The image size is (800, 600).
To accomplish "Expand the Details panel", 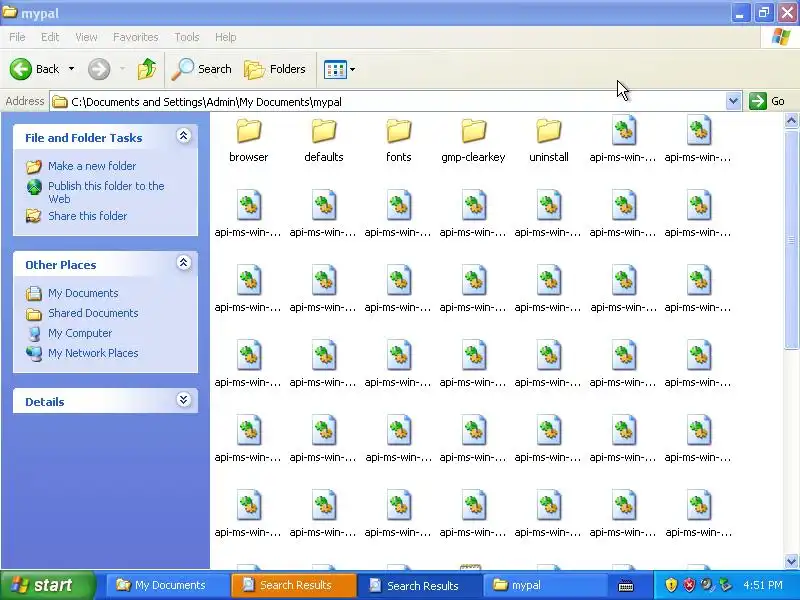I will click(x=184, y=399).
